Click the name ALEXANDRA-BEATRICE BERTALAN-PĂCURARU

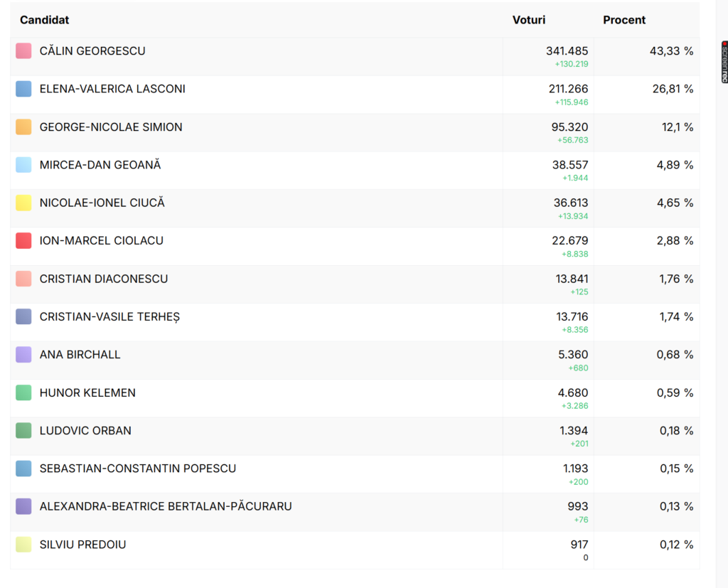[x=166, y=506]
